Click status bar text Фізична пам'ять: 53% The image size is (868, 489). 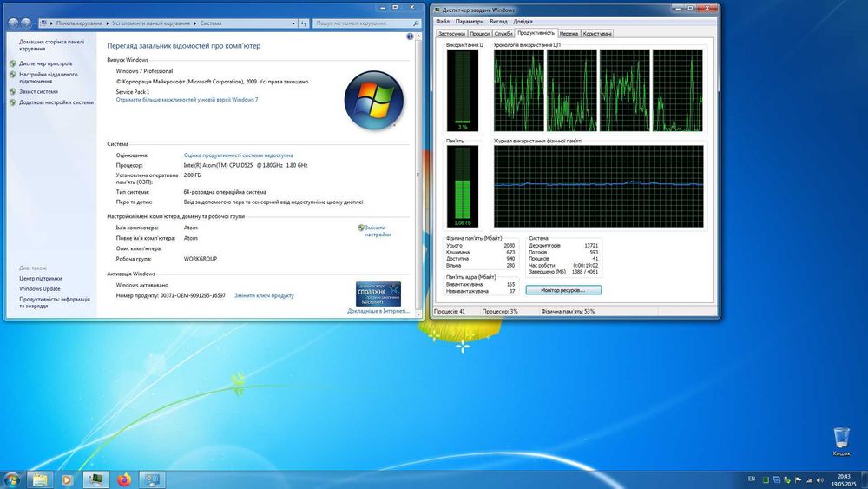pos(568,311)
